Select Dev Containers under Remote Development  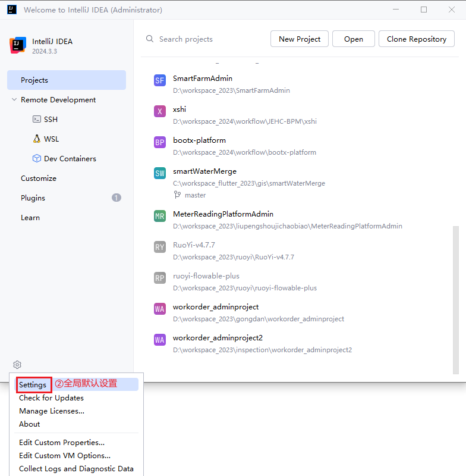coord(70,159)
